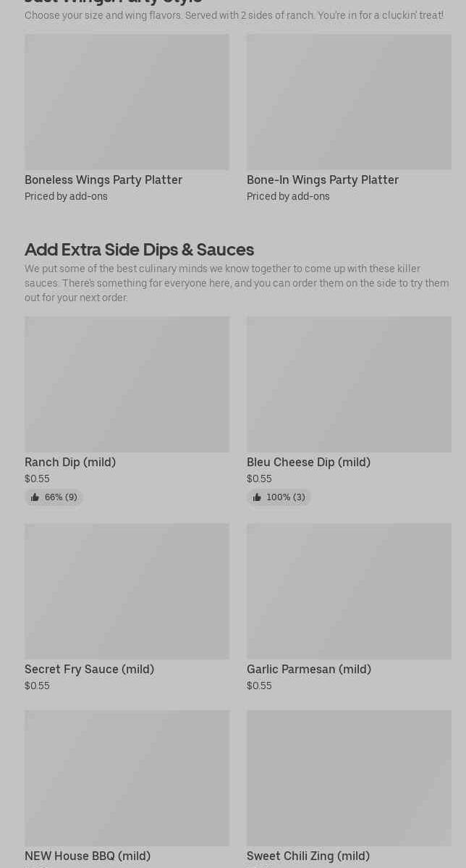
Task: Choose Bleu Cheese Dip (mild) item name
Action: pyautogui.click(x=308, y=462)
